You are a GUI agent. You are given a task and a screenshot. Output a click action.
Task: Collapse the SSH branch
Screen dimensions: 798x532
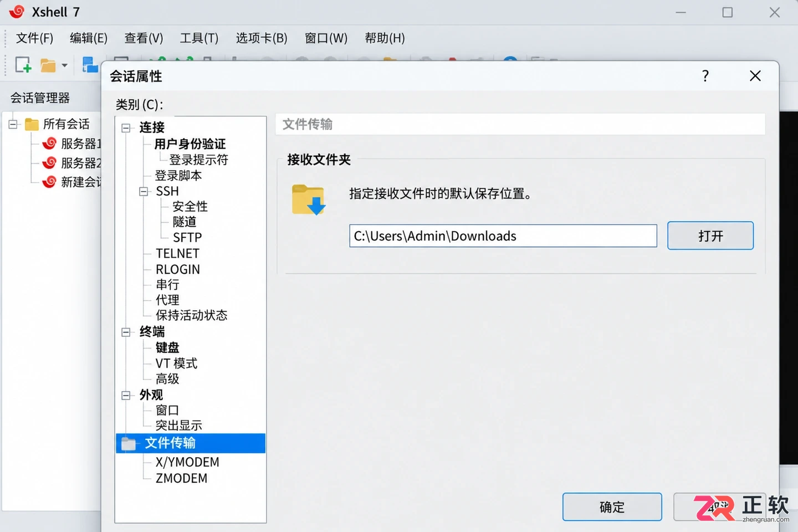pyautogui.click(x=144, y=192)
